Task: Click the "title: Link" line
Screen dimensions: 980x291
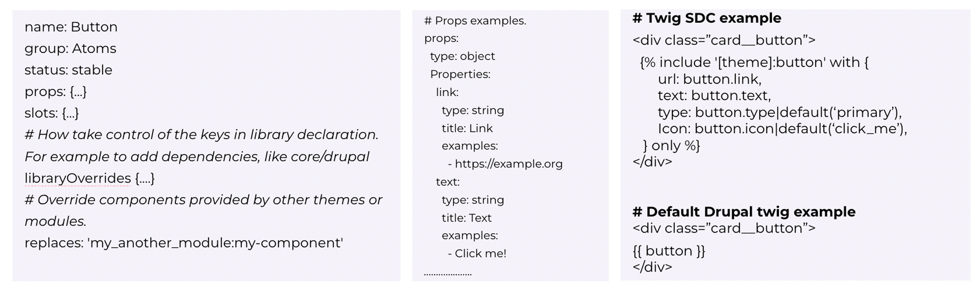Action: (467, 128)
